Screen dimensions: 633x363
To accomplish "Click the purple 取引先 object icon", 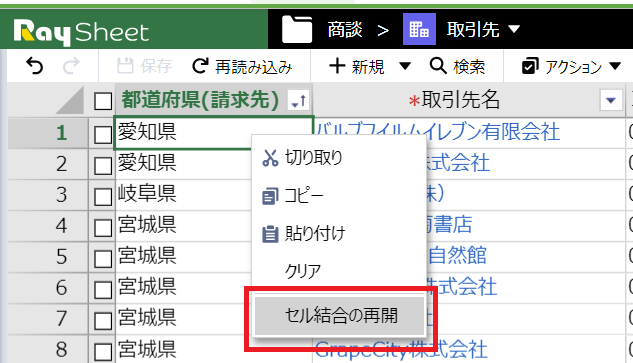I will click(419, 29).
